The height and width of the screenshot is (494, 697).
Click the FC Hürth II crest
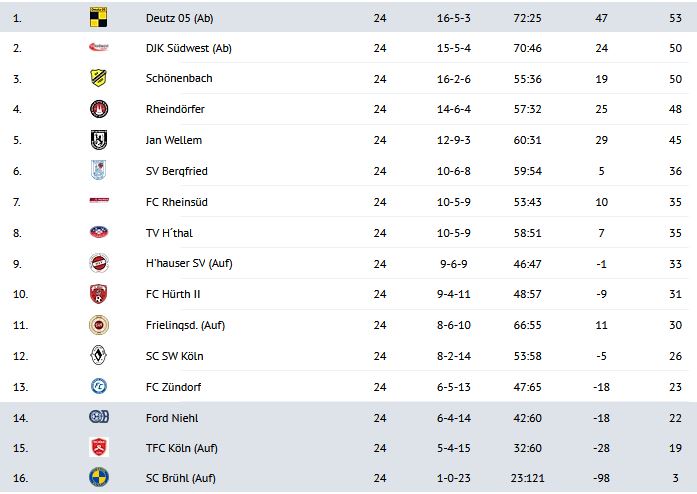click(99, 294)
